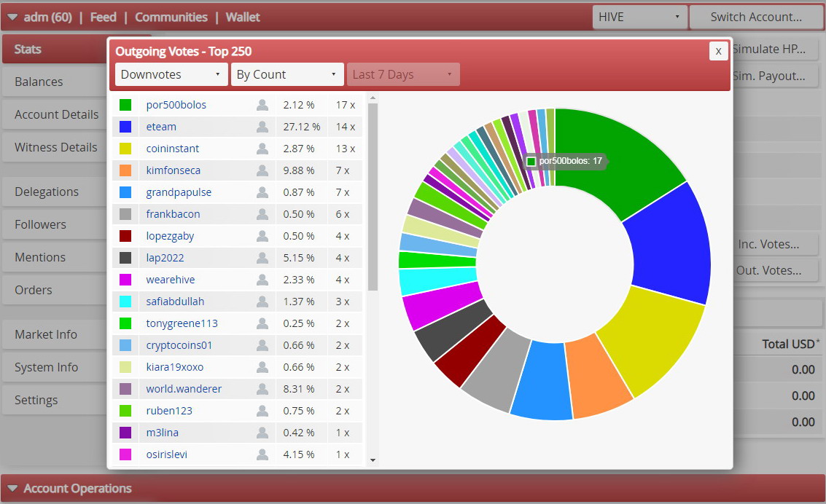Click the dark red lopezgaby chart segment
Screen dimensions: 826x504
point(469,351)
